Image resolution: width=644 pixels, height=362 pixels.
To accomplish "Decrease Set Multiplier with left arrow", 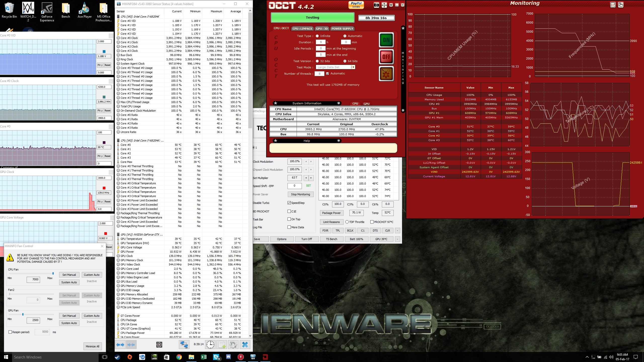I will [x=306, y=178].
